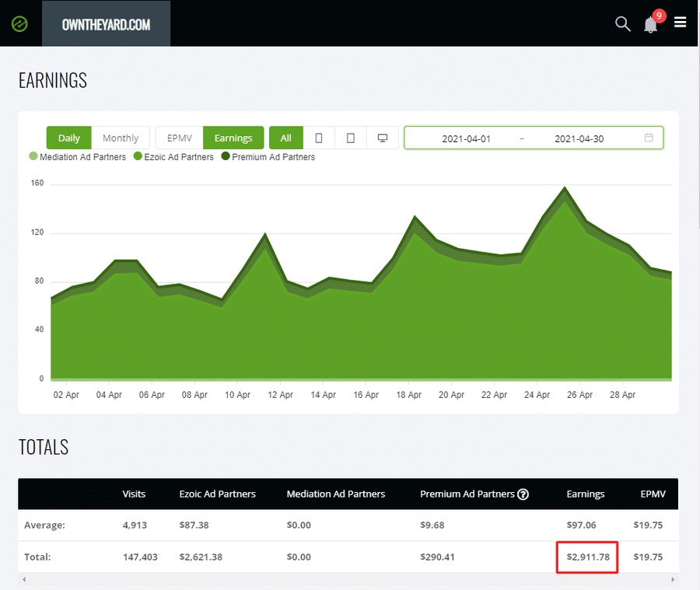
Task: Click the Premium Ad Partners help icon
Action: pos(523,494)
